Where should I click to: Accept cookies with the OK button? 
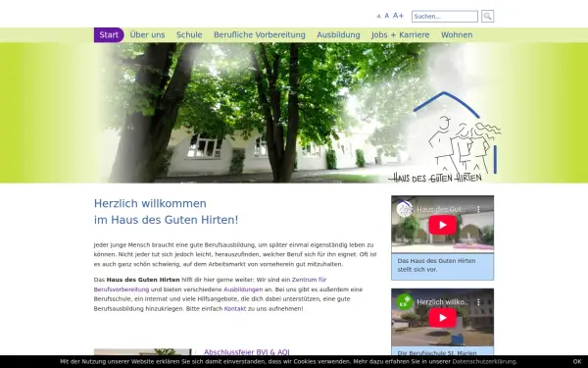[577, 361]
